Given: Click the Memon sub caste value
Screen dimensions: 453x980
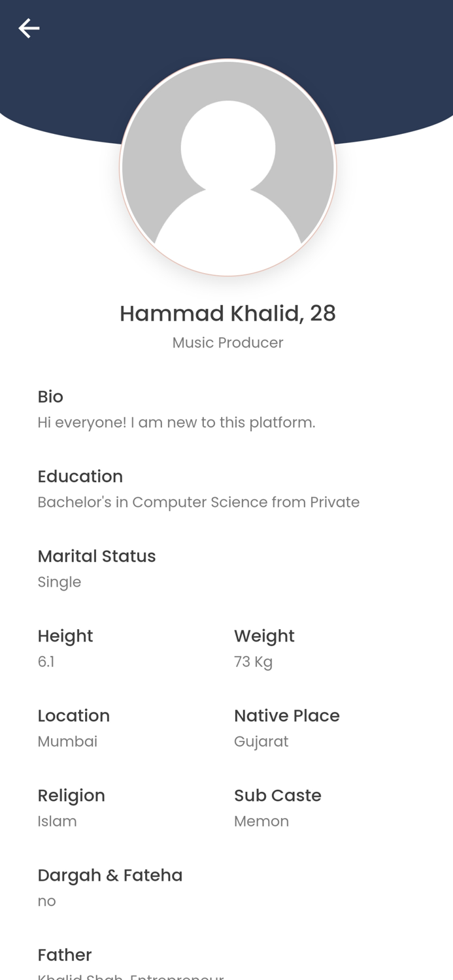Looking at the screenshot, I should click(x=262, y=821).
